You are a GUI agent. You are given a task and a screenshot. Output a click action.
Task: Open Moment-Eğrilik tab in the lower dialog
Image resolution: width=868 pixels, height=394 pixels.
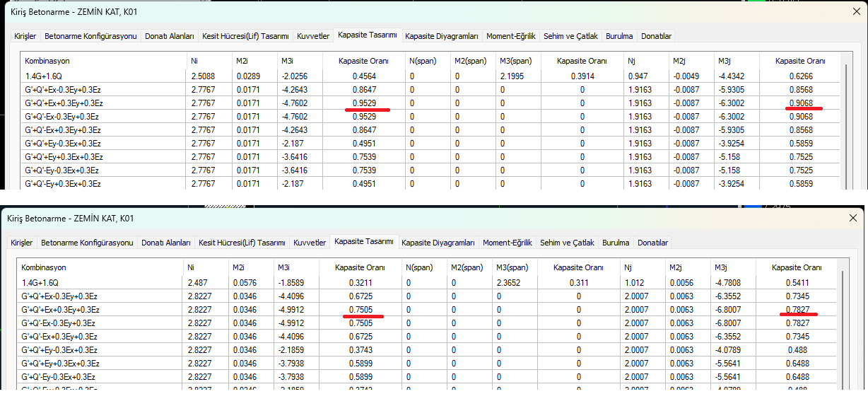[508, 243]
